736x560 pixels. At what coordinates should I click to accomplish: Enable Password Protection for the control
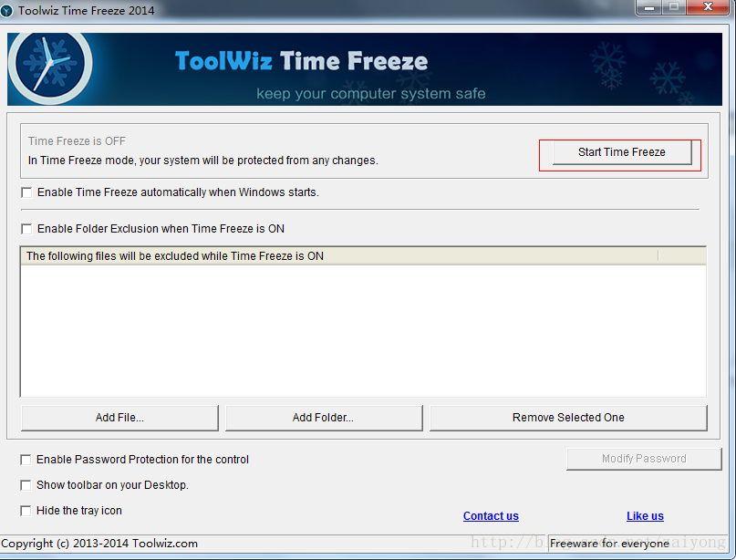click(26, 460)
